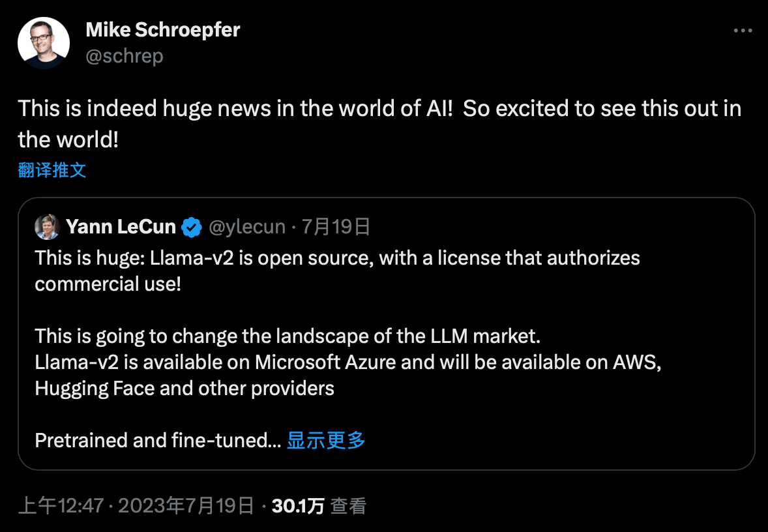Expand the quoted tweet via 显示更多
Viewport: 768px width, 532px height.
click(x=325, y=441)
